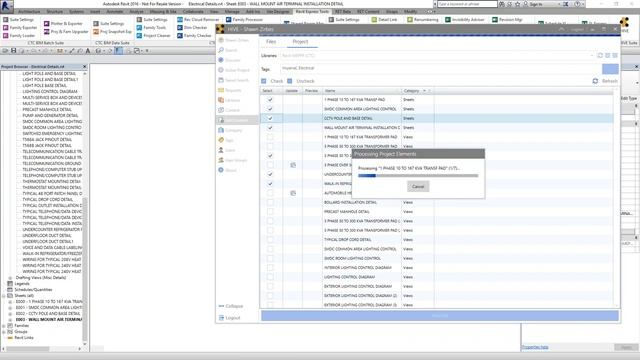Image resolution: width=640 pixels, height=360 pixels.
Task: Click the Dim Checker tool
Action: click(192, 27)
